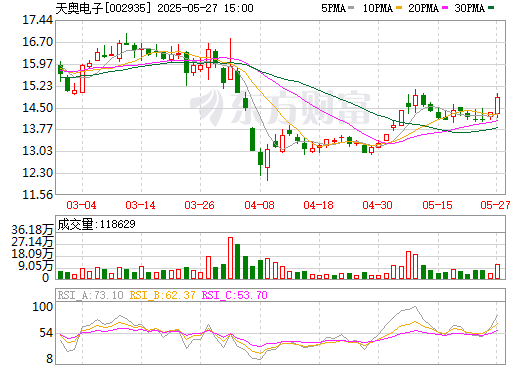Image resolution: width=520 pixels, height=365 pixels.
Task: Click the orange 10PMA color marker
Action: click(399, 7)
